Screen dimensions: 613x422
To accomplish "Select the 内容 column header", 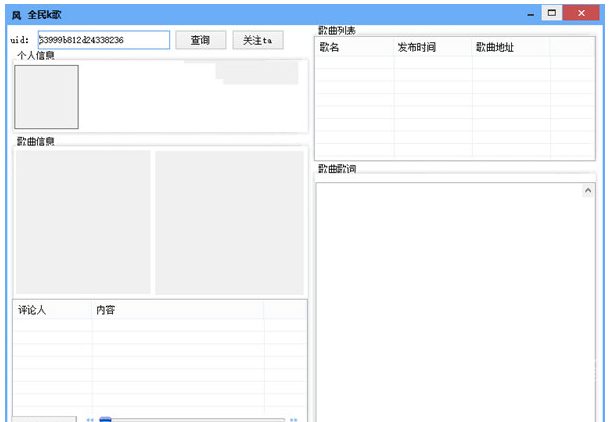I will (x=178, y=310).
